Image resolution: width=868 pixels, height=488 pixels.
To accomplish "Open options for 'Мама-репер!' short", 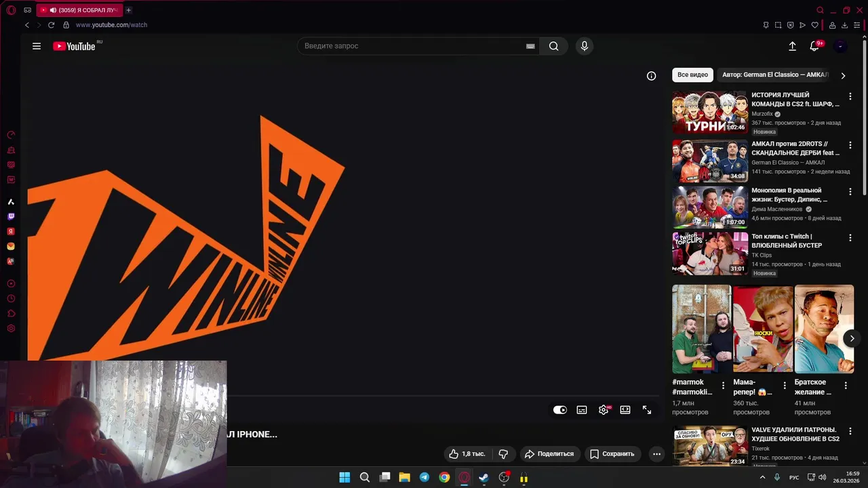I will [x=785, y=385].
